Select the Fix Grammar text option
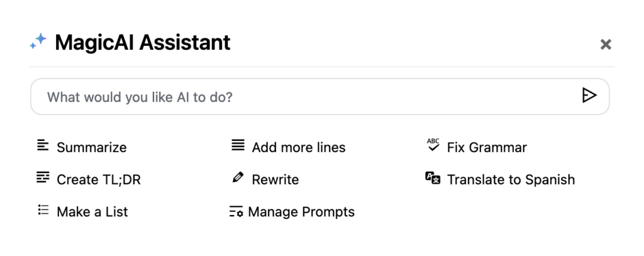Image resolution: width=644 pixels, height=256 pixels. pos(487,148)
